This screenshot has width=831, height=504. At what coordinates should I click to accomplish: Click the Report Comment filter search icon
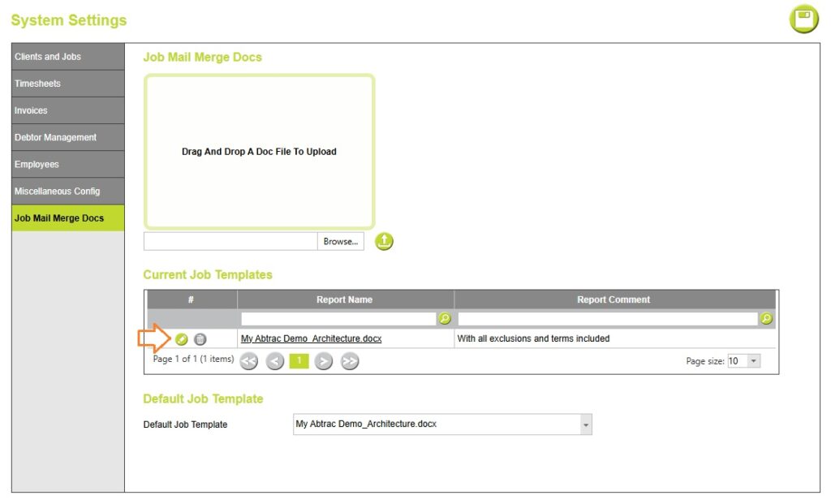(766, 319)
